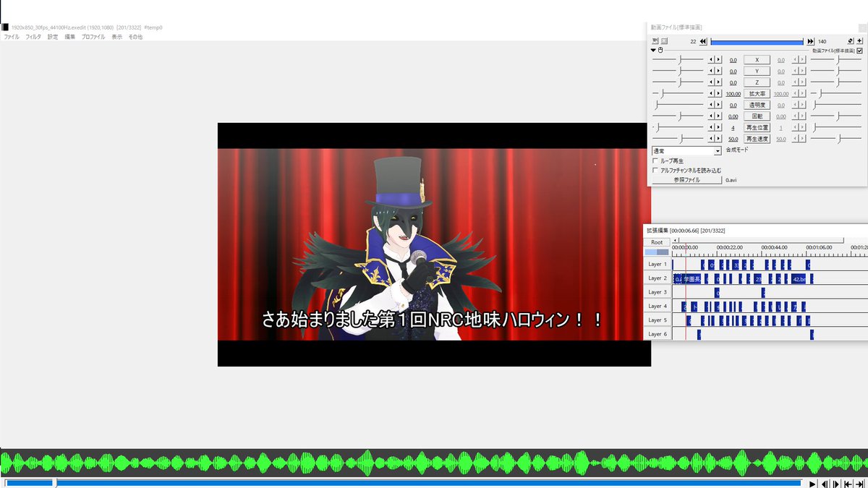Click the 透明度 button
Screen dimensions: 868x488
(x=757, y=105)
